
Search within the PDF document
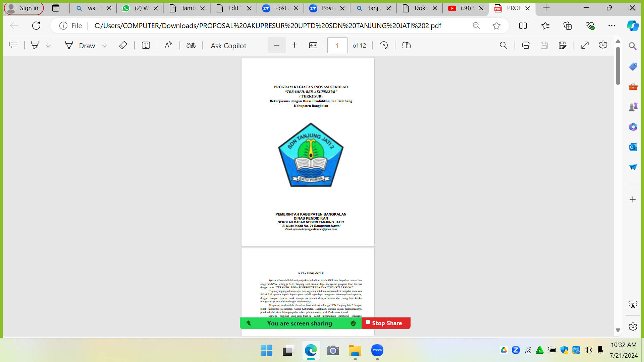point(503,45)
